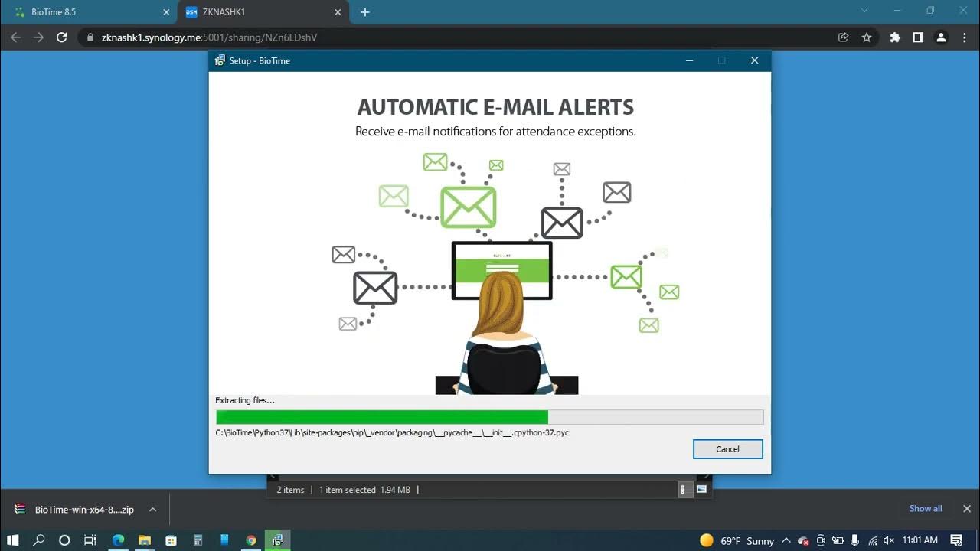Click the extracted file path text
Viewport: 980px width, 551px height.
coord(392,432)
